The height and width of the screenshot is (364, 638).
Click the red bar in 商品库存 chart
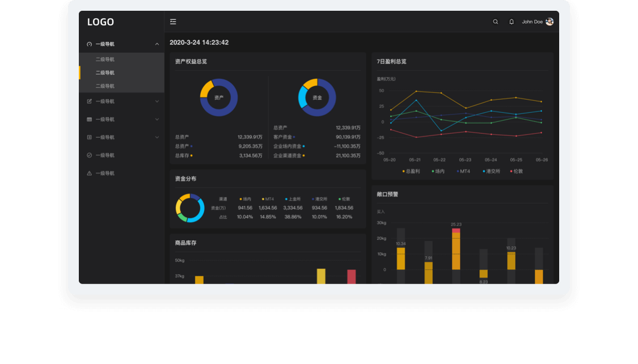pos(351,277)
